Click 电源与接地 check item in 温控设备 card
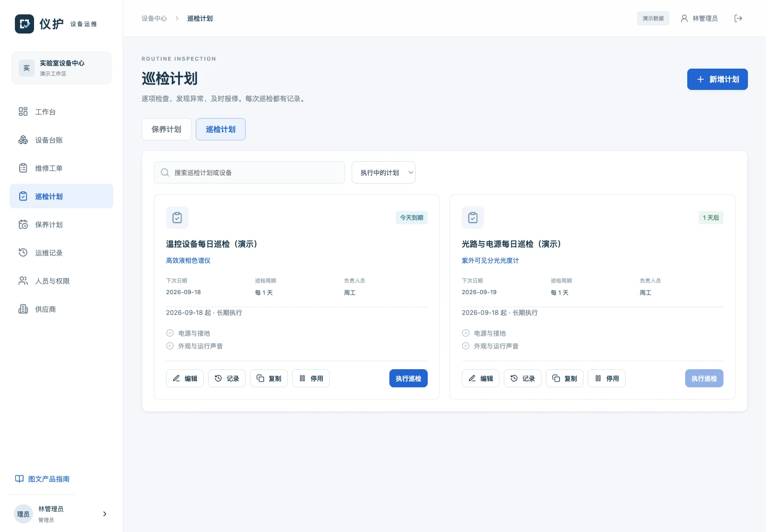The width and height of the screenshot is (766, 532). (188, 334)
